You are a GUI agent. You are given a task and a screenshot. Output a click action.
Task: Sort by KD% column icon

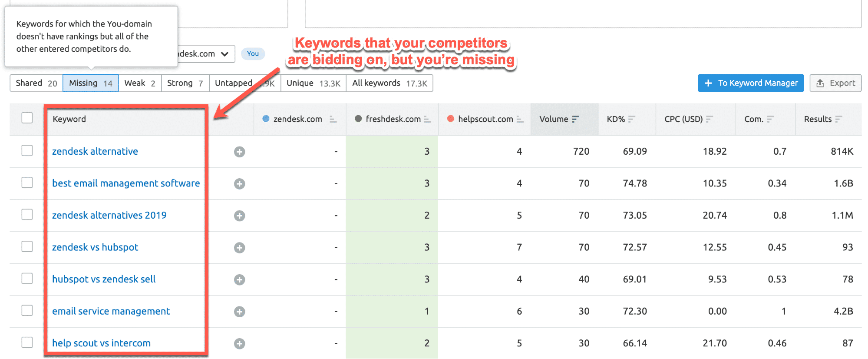pyautogui.click(x=632, y=119)
